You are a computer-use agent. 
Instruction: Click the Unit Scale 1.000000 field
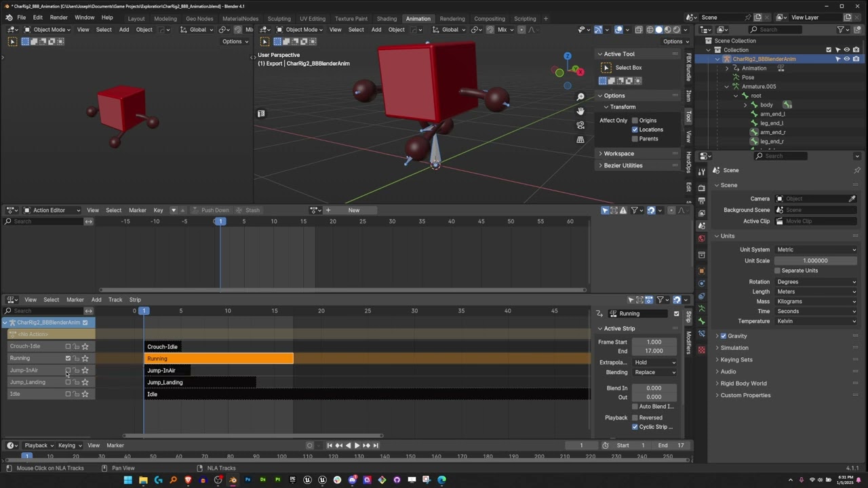click(816, 261)
